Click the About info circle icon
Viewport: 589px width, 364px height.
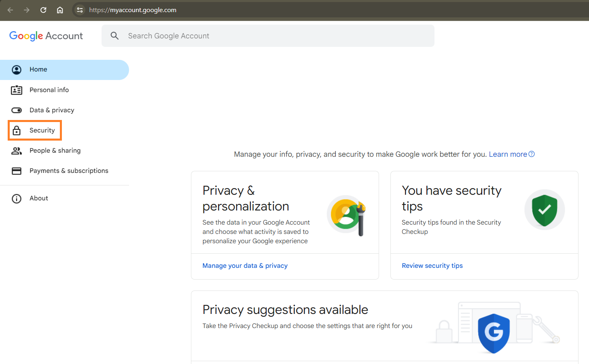(17, 198)
